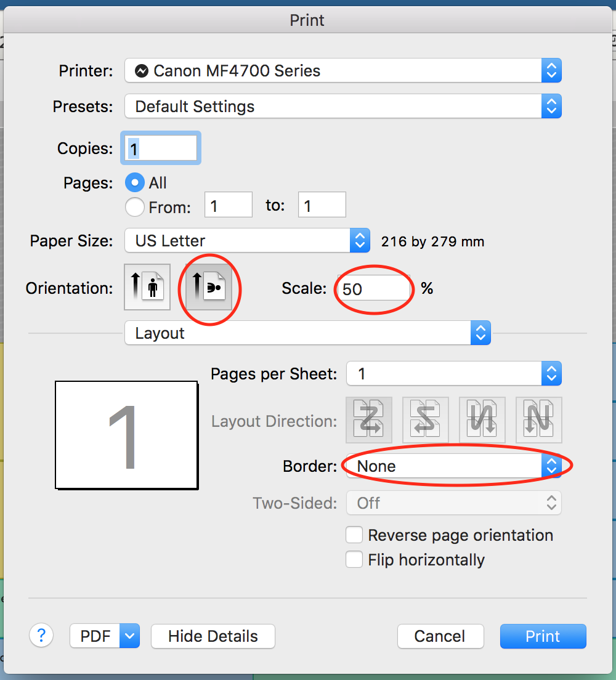Choose Z-pattern left-to-right layout direction
616x680 pixels.
click(x=369, y=420)
